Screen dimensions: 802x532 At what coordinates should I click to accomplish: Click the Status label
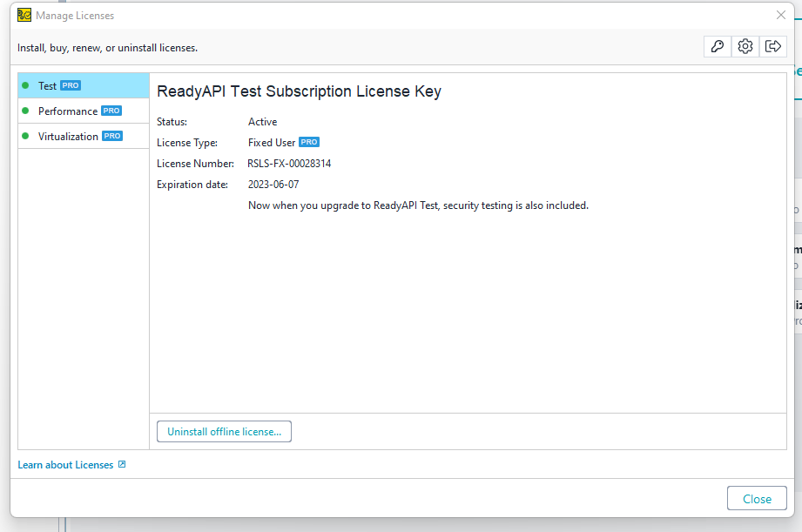click(172, 122)
